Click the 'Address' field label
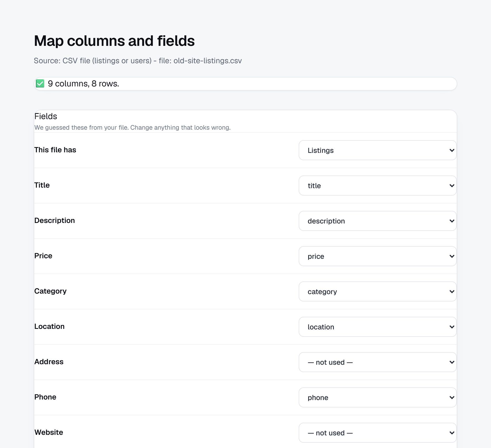The image size is (491, 448). (x=49, y=362)
